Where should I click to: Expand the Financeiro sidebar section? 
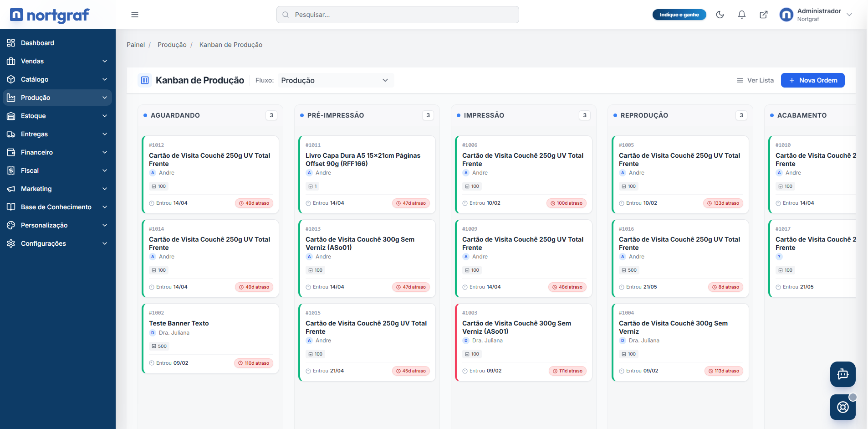pos(57,152)
